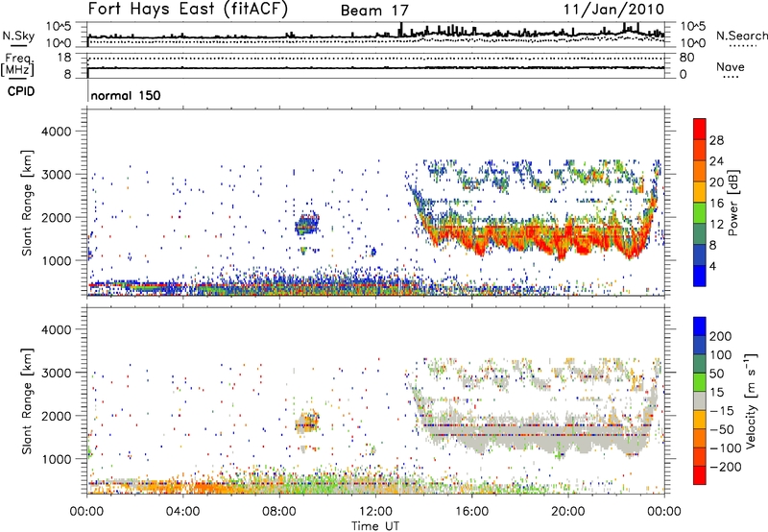The width and height of the screenshot is (768, 532).
Task: Click isolated 09:00 echo patch in power panel
Action: coord(307,224)
